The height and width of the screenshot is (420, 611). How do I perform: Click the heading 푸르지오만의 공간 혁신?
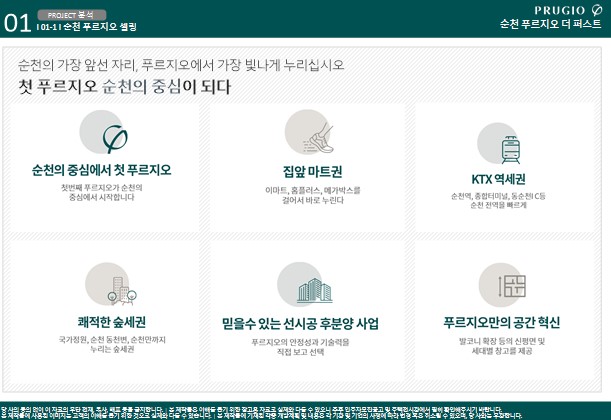502,323
